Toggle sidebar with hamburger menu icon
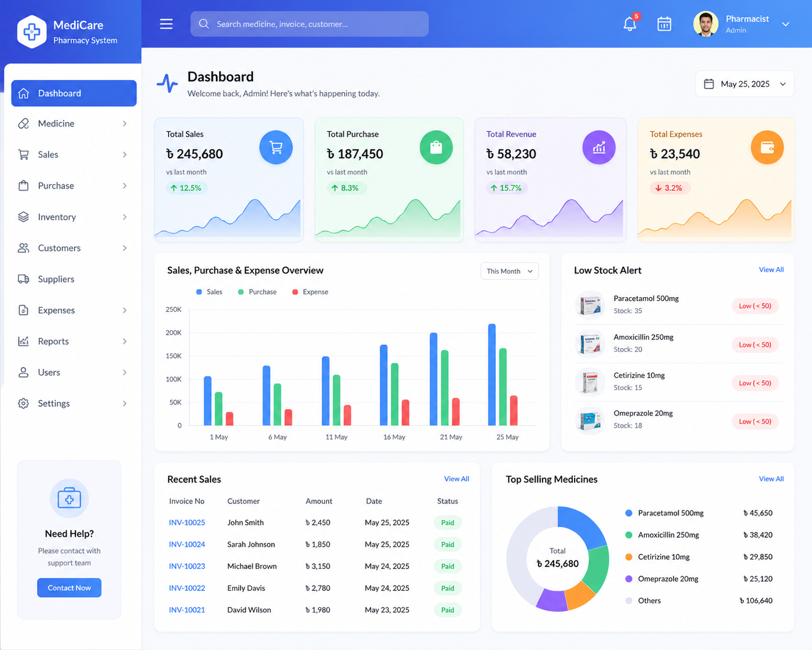 (x=166, y=24)
